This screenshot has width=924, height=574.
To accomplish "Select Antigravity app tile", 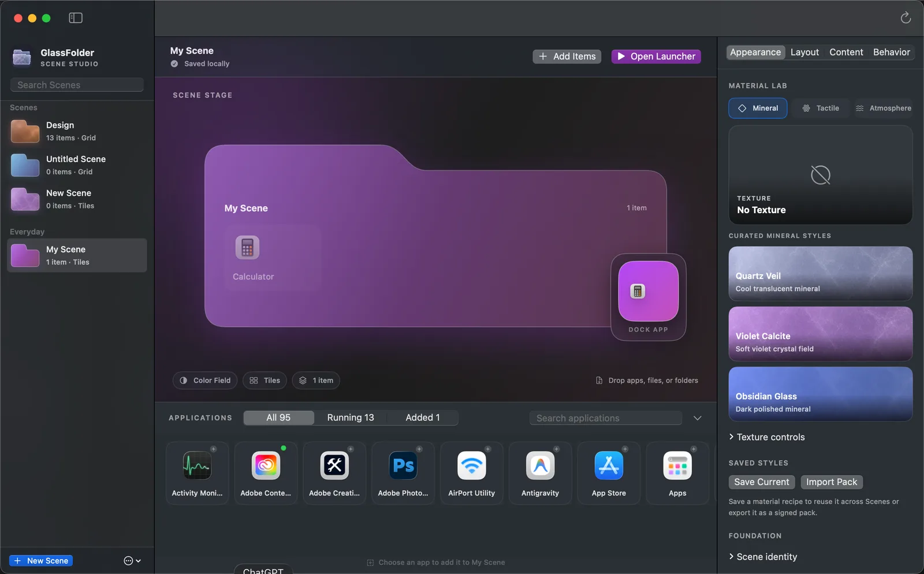I will (541, 473).
